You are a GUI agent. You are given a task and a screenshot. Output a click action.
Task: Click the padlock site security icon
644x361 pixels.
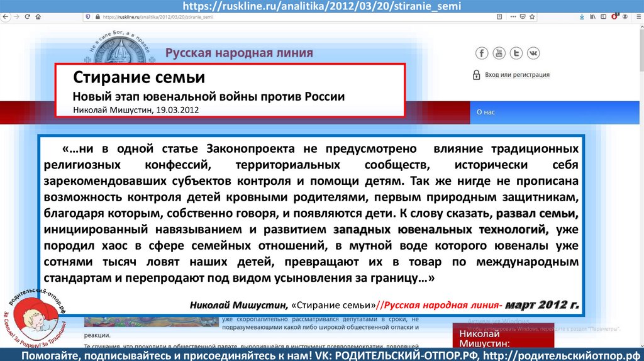pyautogui.click(x=97, y=17)
